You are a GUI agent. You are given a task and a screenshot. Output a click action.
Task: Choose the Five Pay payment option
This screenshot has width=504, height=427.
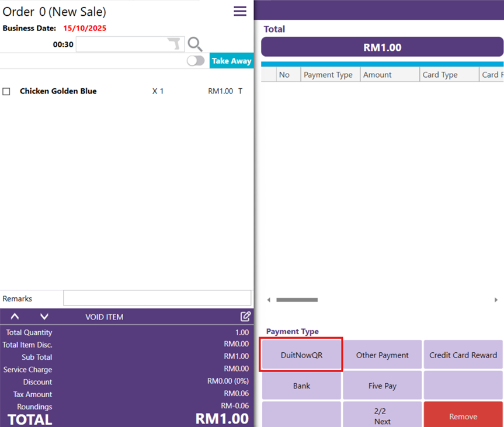coord(382,386)
